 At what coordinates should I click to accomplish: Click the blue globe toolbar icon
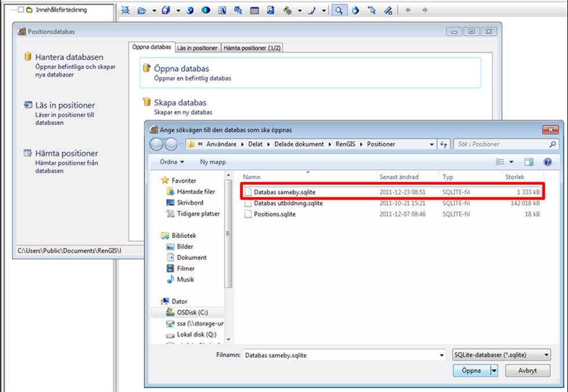190,10
